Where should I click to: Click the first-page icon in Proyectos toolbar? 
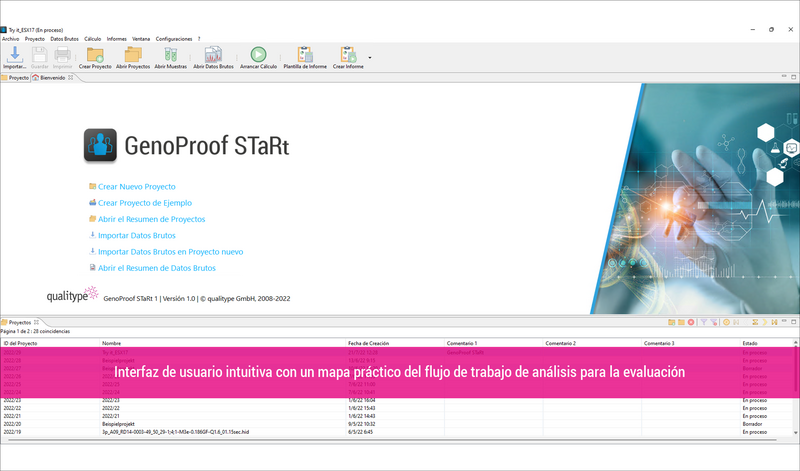736,322
